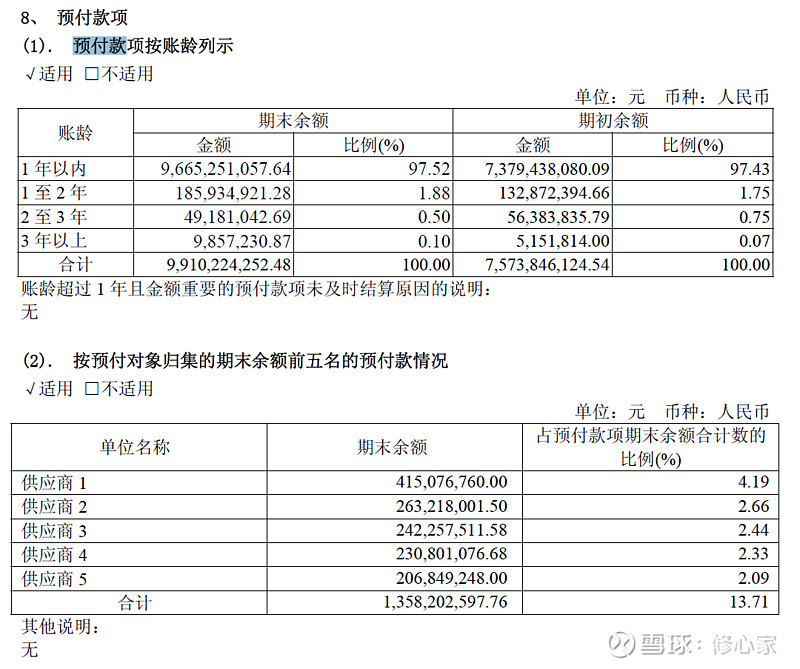This screenshot has width=800, height=669.
Task: Click ratio 2.44
Action: [x=753, y=530]
